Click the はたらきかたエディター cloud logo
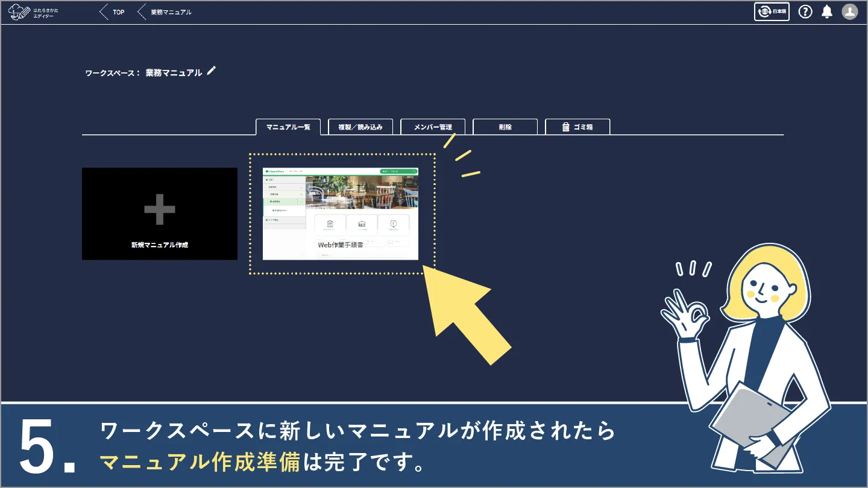 [19, 12]
